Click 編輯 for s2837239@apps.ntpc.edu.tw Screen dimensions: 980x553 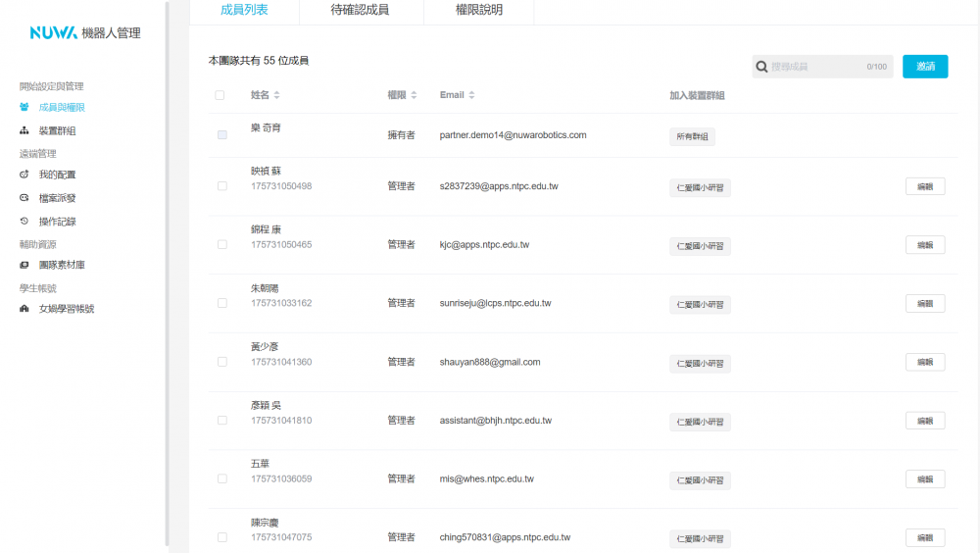pyautogui.click(x=924, y=186)
